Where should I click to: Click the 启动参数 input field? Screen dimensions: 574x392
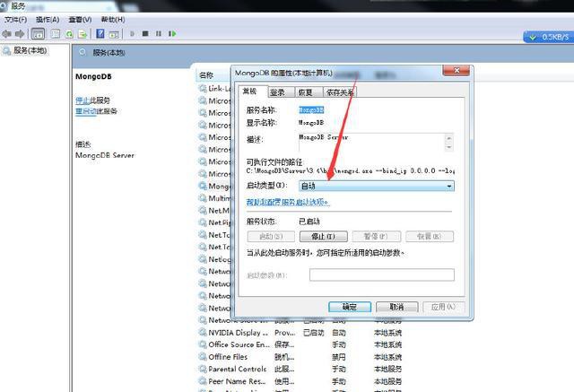tap(382, 274)
